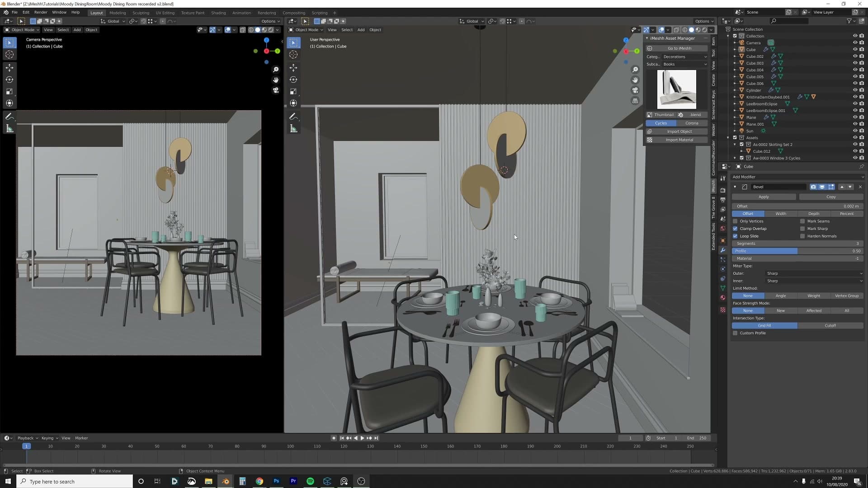868x488 pixels.
Task: Open the Playback dropdown in timeline
Action: [28, 438]
